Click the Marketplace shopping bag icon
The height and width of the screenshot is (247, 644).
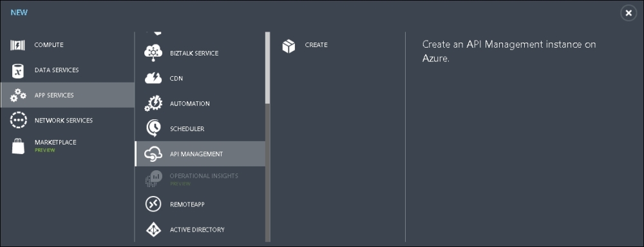(x=18, y=146)
